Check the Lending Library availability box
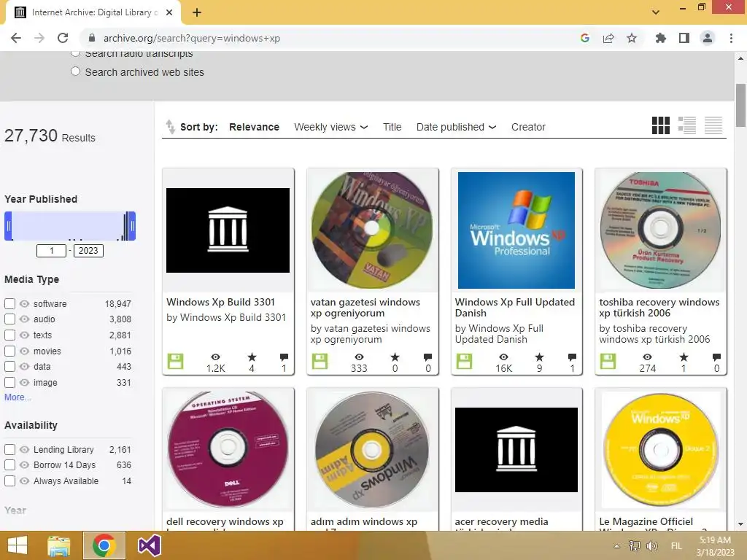The image size is (747, 560). tap(9, 449)
